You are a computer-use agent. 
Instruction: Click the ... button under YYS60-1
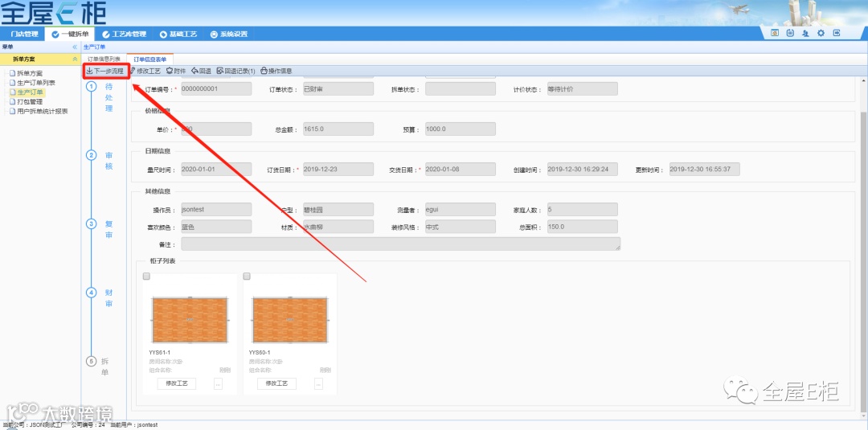[318, 383]
